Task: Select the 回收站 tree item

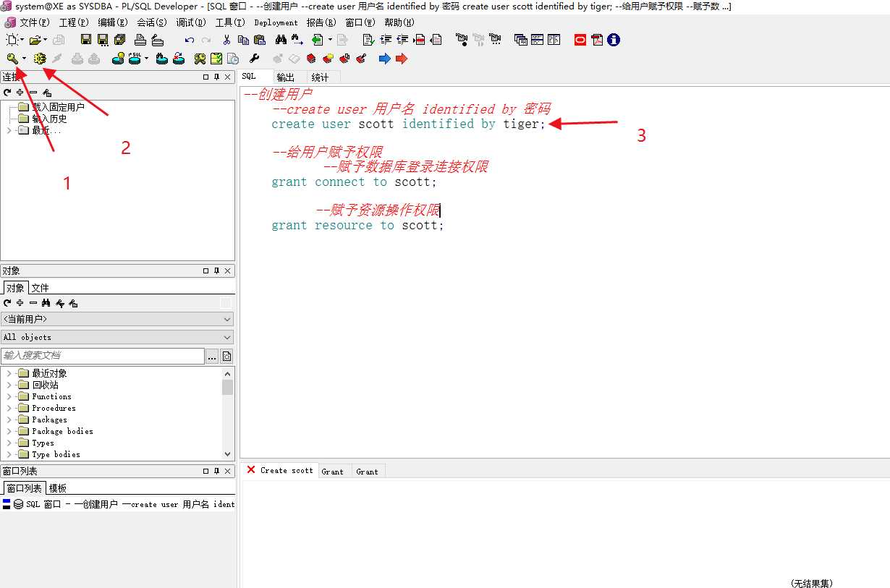Action: [45, 385]
